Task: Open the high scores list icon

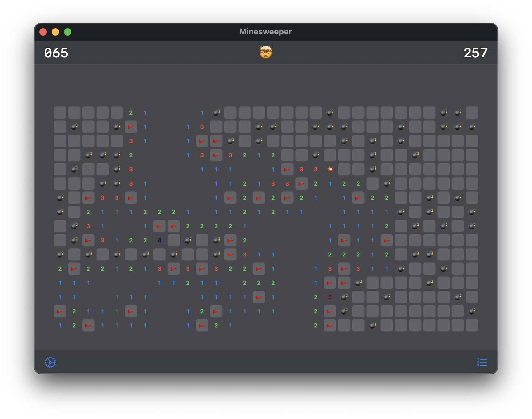Action: tap(482, 362)
